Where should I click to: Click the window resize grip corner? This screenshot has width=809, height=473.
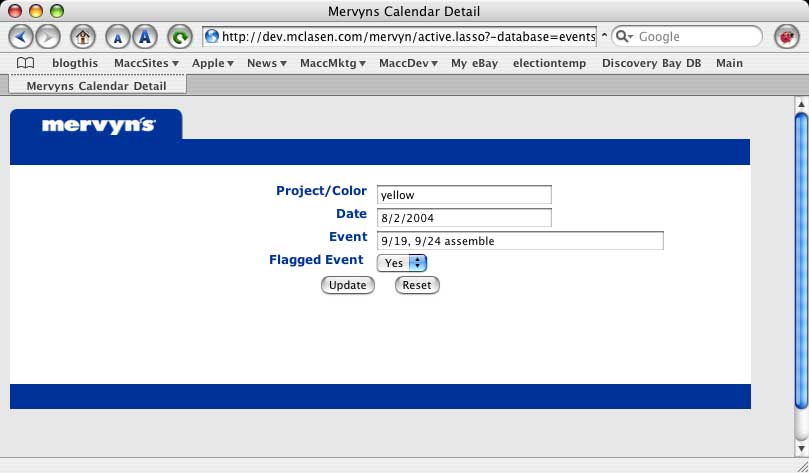(x=801, y=466)
